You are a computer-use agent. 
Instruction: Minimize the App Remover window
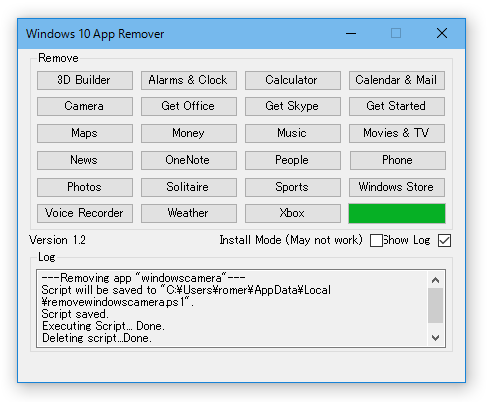click(x=351, y=34)
